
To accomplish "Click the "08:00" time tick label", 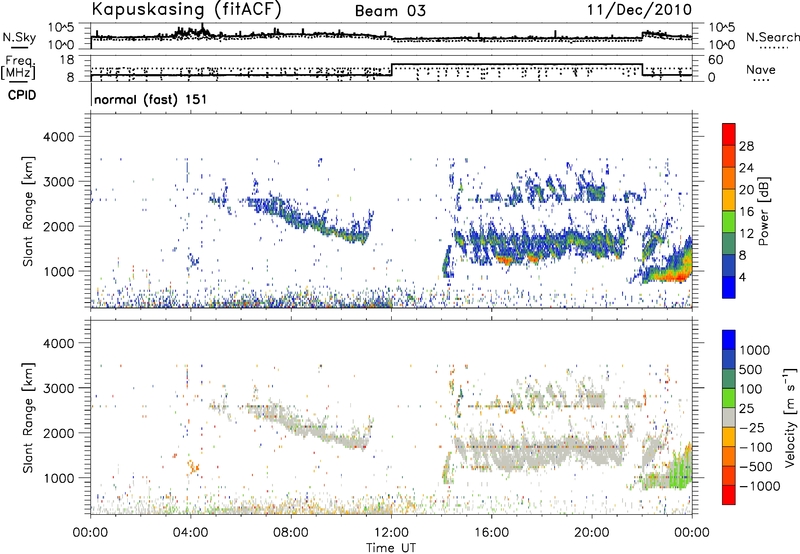I will point(291,533).
